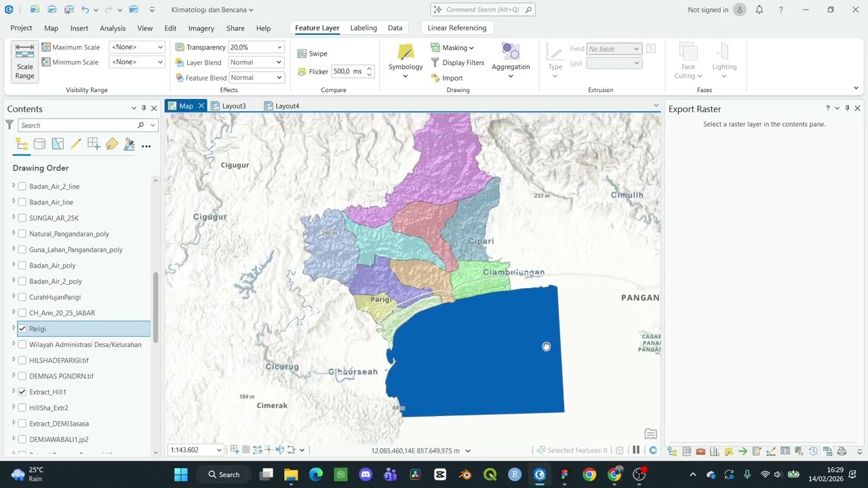The height and width of the screenshot is (488, 868).
Task: Open the Analysis ribbon tab
Action: point(113,28)
